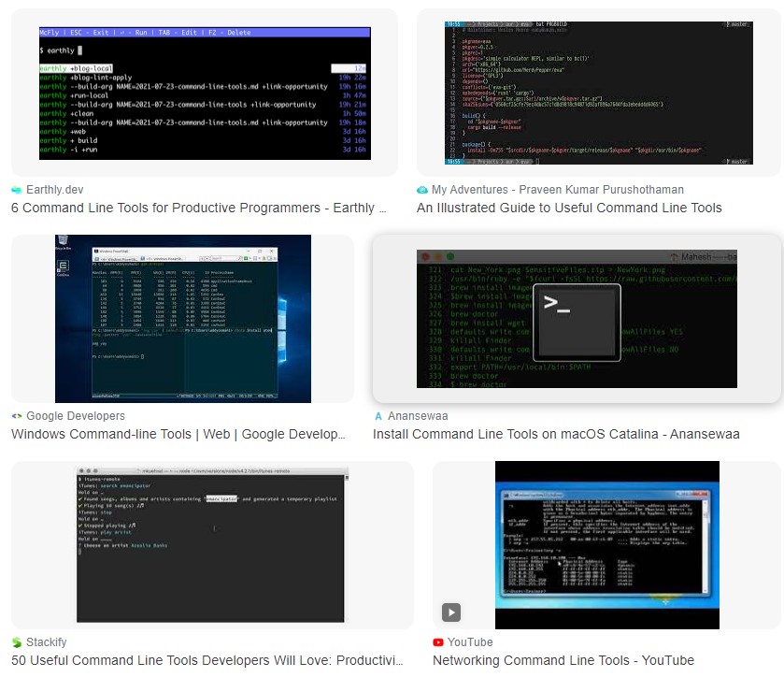Image resolution: width=784 pixels, height=677 pixels.
Task: Open the Earthly.dev McFly terminal thumbnail
Action: coord(205,94)
